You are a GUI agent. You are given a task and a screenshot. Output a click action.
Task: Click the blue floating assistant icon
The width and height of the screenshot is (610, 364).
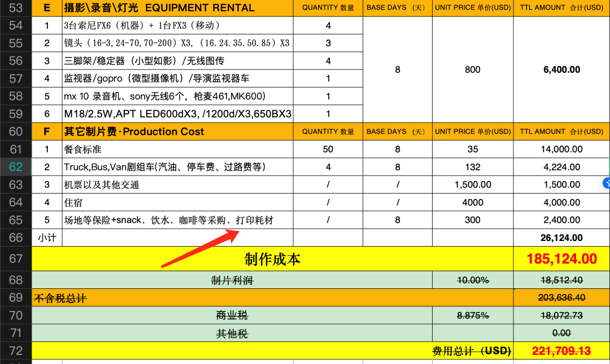[x=607, y=183]
